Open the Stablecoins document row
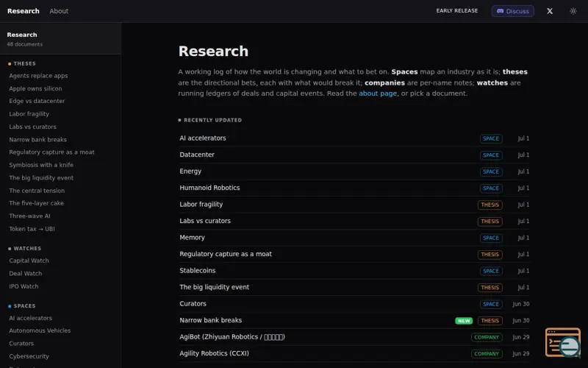This screenshot has height=368, width=588. click(x=354, y=270)
